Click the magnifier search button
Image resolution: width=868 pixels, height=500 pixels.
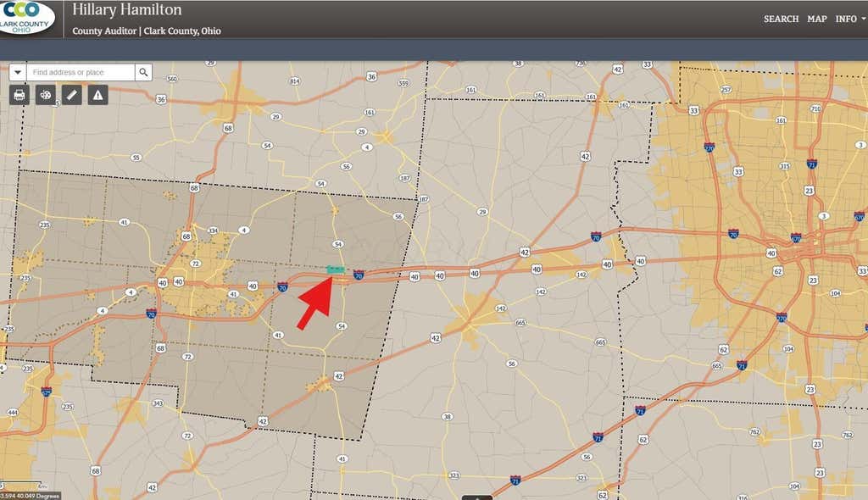click(143, 72)
